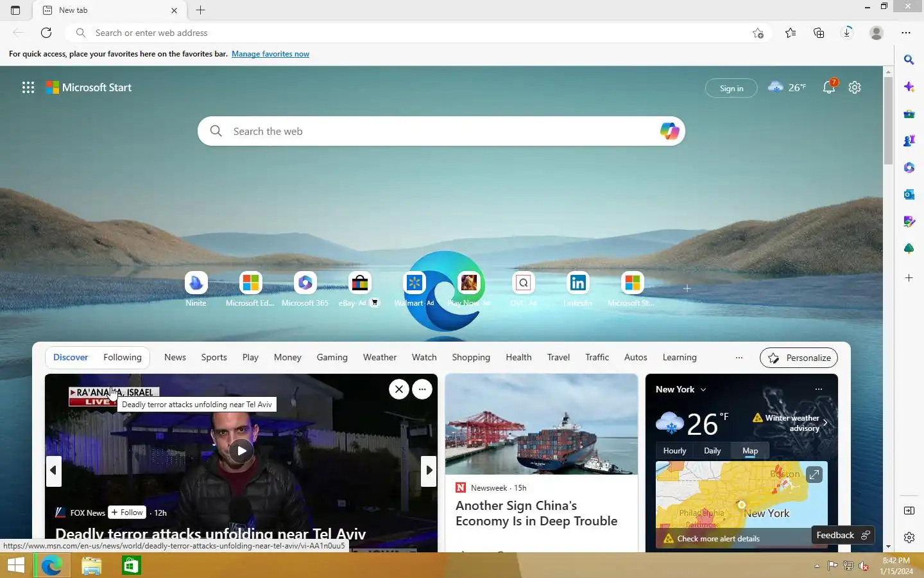The width and height of the screenshot is (924, 578).
Task: Open the Shopping tab
Action: point(471,358)
